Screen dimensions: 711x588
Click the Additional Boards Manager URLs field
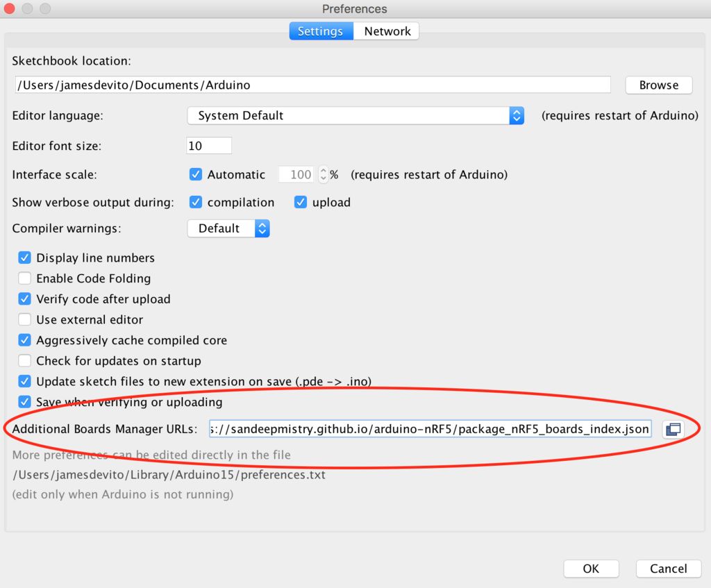pos(430,429)
